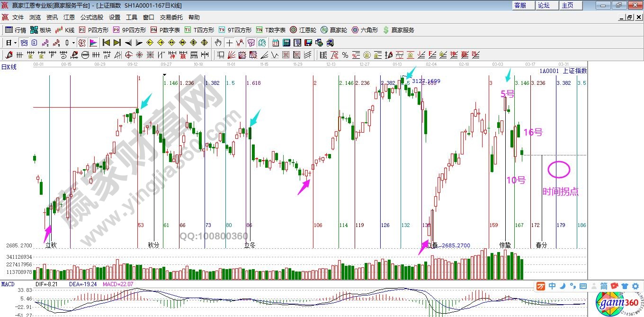This screenshot has height=317, width=644.
Task: Open the candlestick style dropdown arrow
Action: tap(73, 43)
